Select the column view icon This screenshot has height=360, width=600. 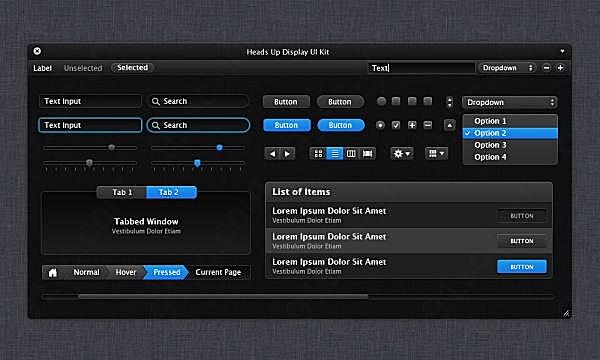pyautogui.click(x=351, y=154)
